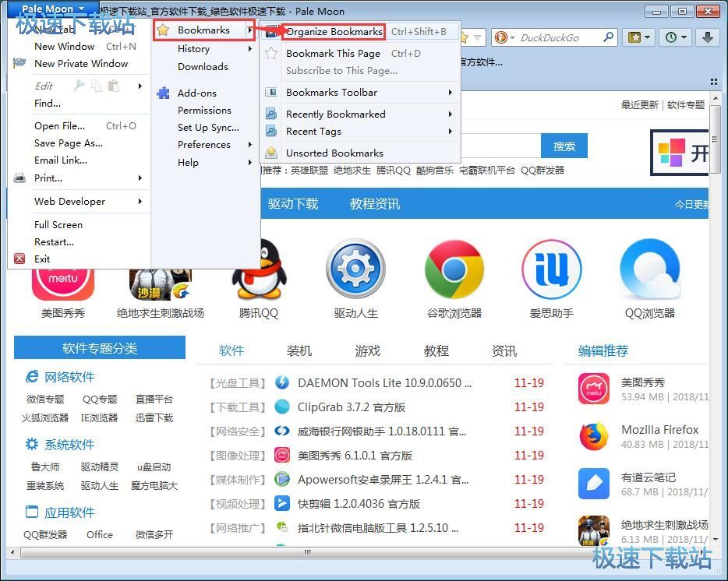Image resolution: width=728 pixels, height=581 pixels.
Task: Click the DAEMON Tools Lite lightning icon
Action: coord(282,382)
